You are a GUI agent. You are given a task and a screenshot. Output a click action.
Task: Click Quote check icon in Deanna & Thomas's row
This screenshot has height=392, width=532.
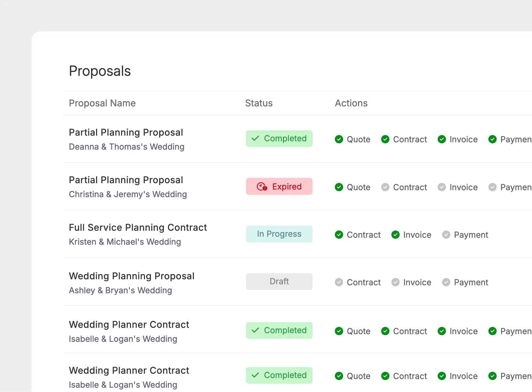339,139
